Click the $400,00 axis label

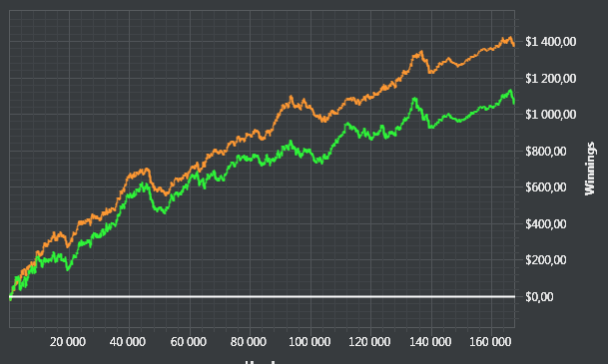tap(546, 223)
